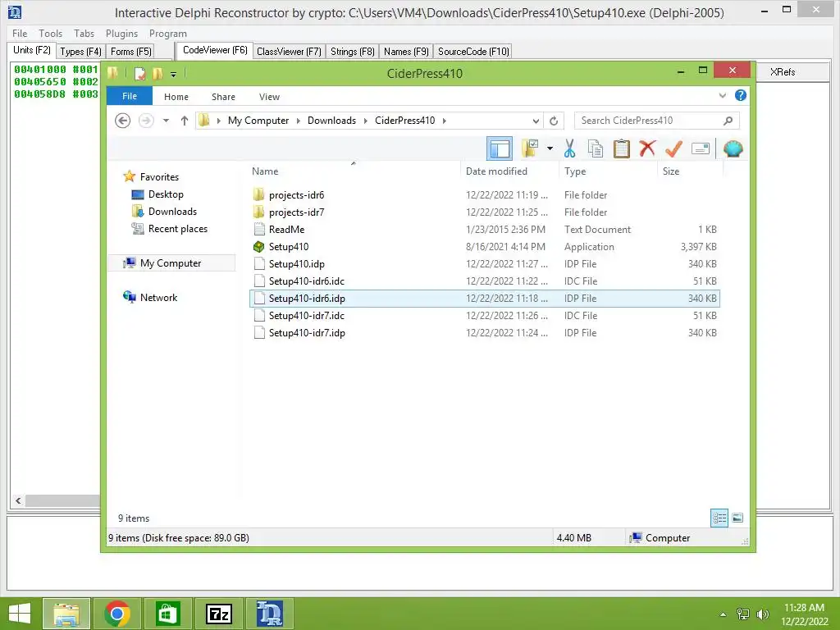Switch to details view layout icon
Viewport: 840px width, 630px height.
click(719, 518)
